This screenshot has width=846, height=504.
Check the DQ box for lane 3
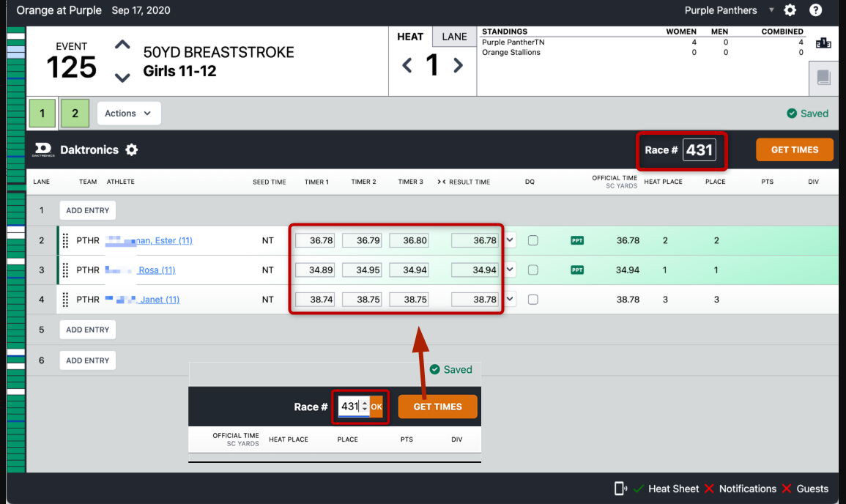coord(533,270)
